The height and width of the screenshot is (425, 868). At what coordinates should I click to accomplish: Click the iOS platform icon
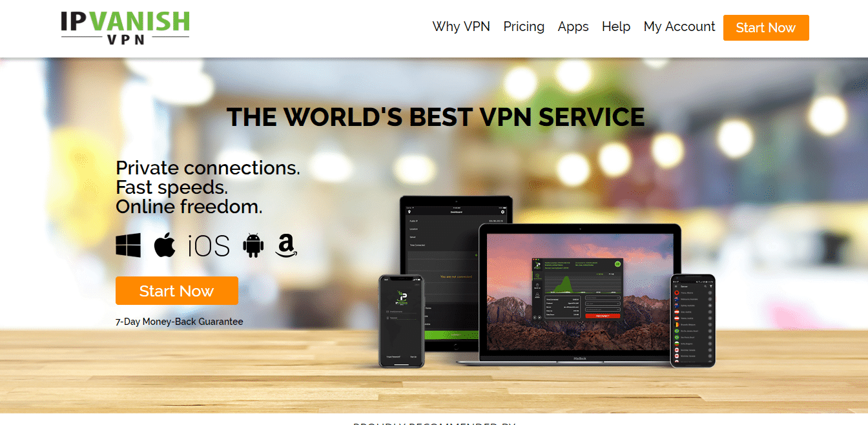click(209, 246)
